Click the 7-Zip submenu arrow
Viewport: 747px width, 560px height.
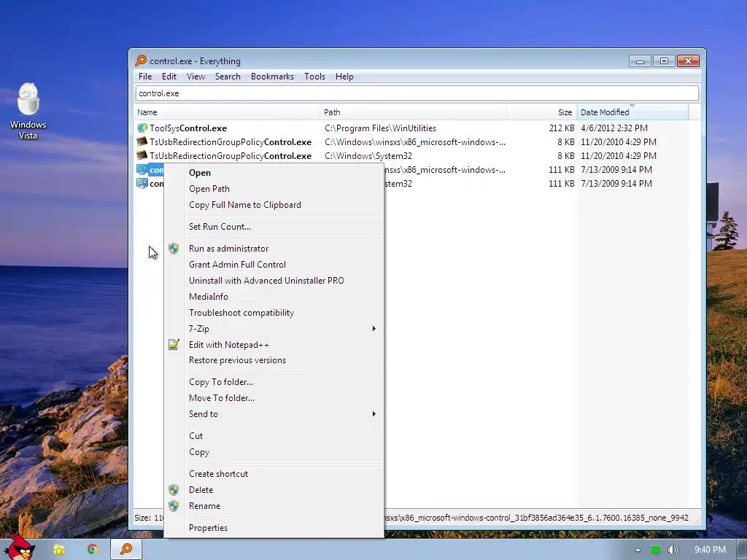click(x=374, y=329)
